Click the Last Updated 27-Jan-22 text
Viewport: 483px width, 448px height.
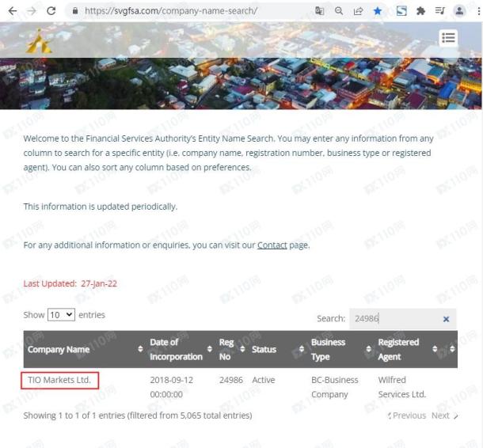coord(70,283)
